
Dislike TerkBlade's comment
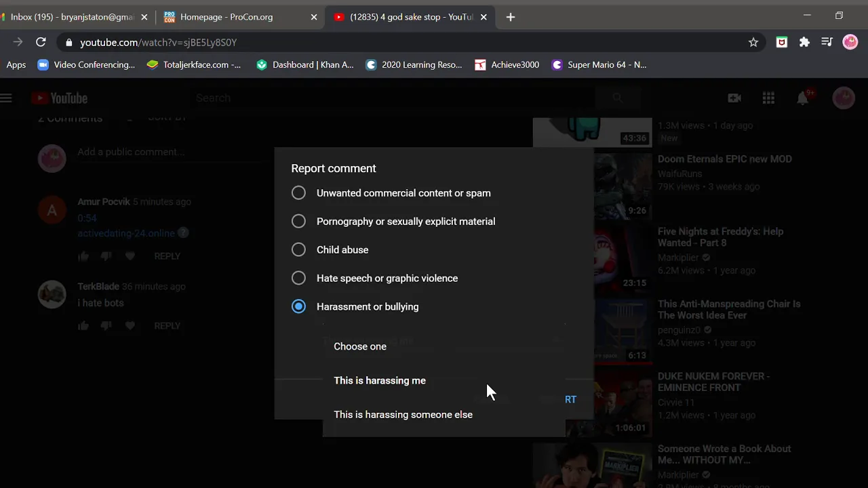pyautogui.click(x=106, y=326)
